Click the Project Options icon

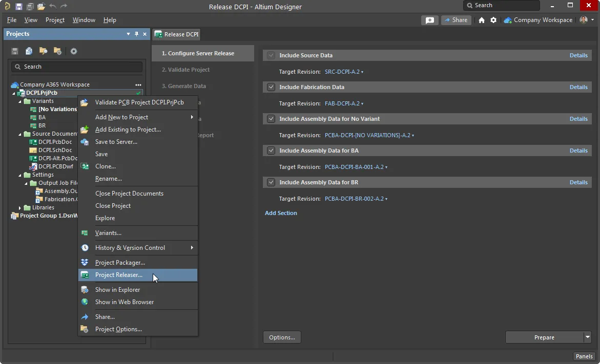tap(85, 329)
